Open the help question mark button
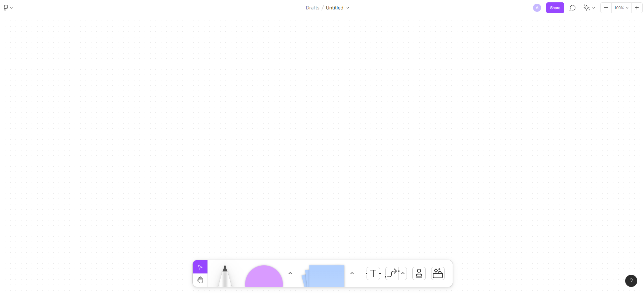This screenshot has height=294, width=644. click(631, 281)
